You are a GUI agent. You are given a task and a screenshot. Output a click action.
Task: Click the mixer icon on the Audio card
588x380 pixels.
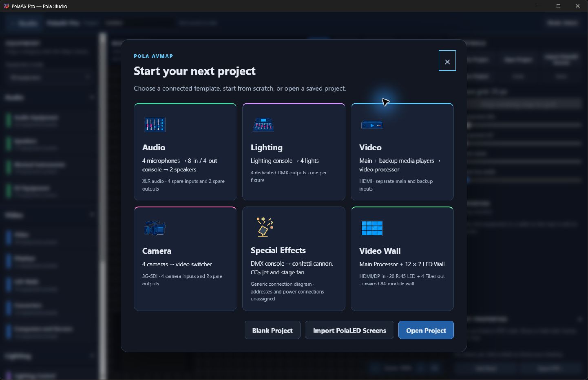pos(155,124)
